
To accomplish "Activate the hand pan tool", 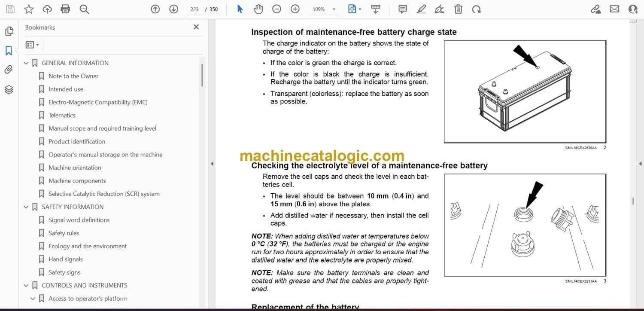I will point(258,9).
